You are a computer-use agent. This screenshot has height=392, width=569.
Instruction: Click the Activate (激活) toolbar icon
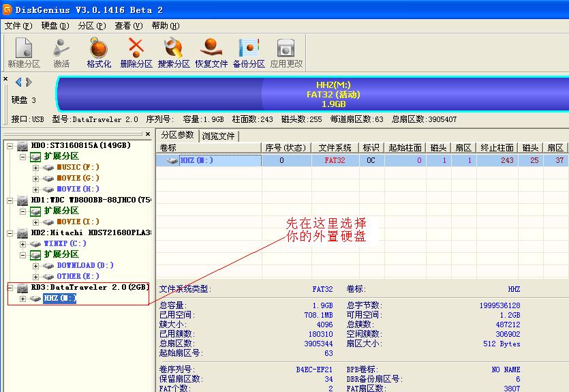(x=61, y=52)
